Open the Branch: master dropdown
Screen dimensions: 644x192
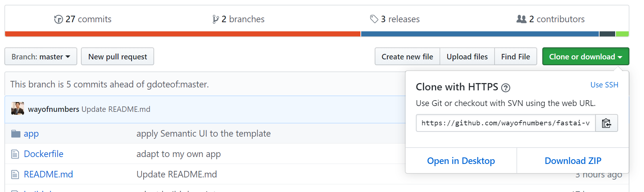41,56
